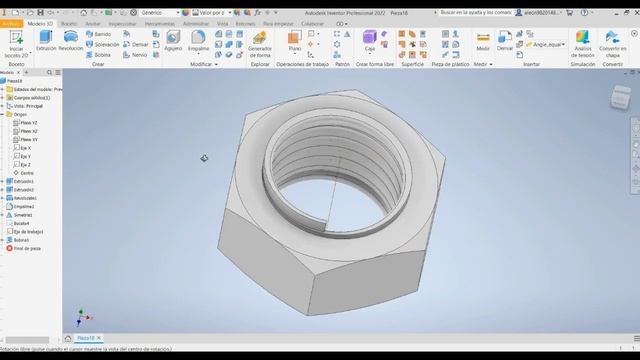Open Análisis de tensión simulation

tap(582, 44)
